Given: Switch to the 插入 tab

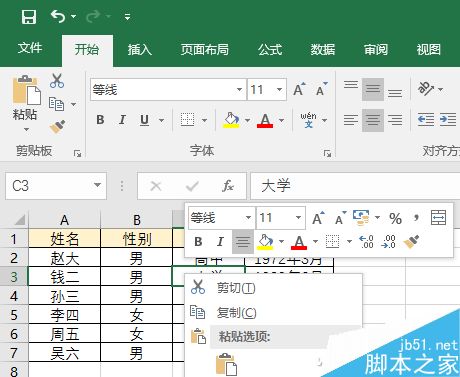Looking at the screenshot, I should (140, 50).
